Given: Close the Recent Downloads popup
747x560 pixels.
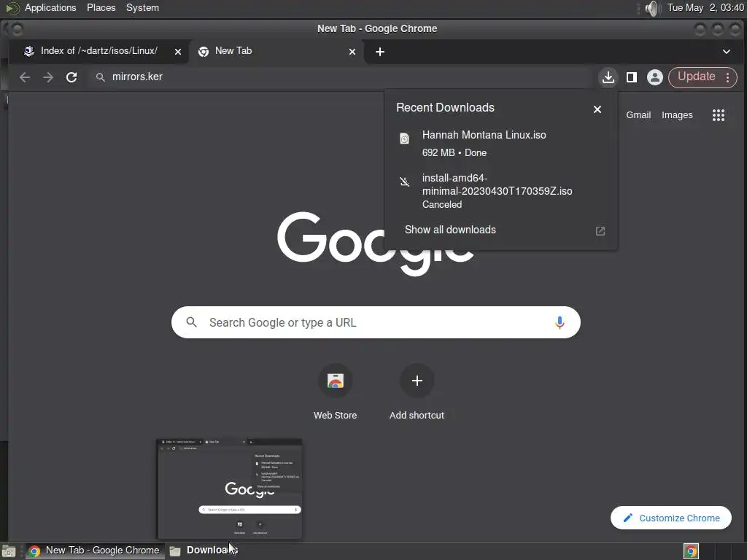Looking at the screenshot, I should point(597,109).
